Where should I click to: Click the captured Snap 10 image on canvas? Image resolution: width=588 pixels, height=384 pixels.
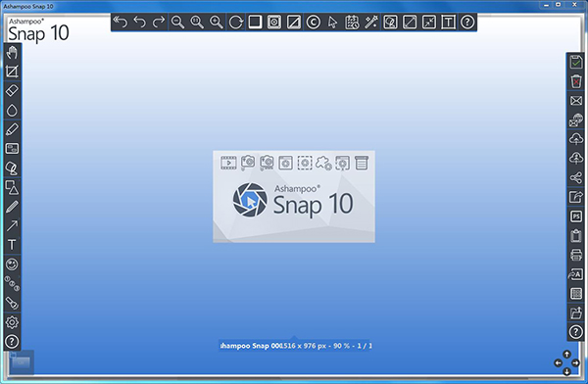(x=294, y=197)
